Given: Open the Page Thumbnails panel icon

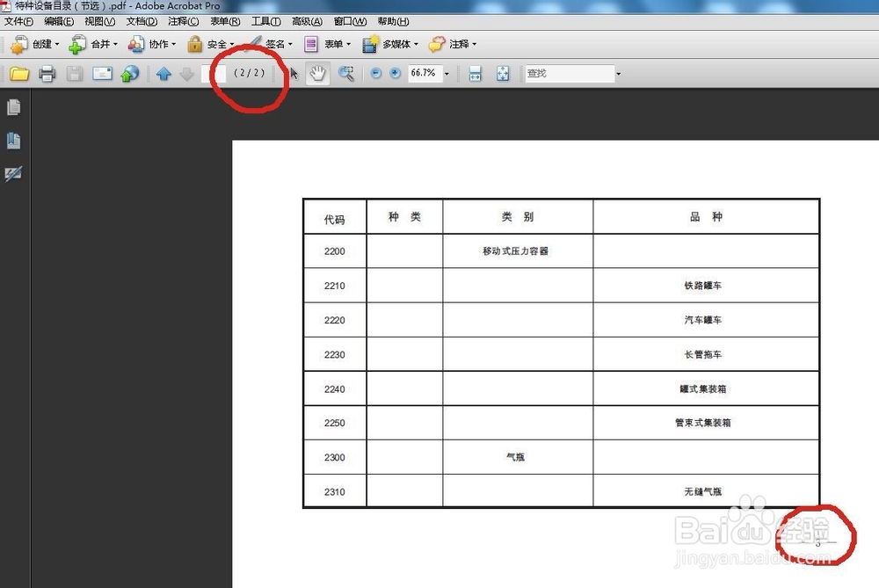Looking at the screenshot, I should point(13,106).
